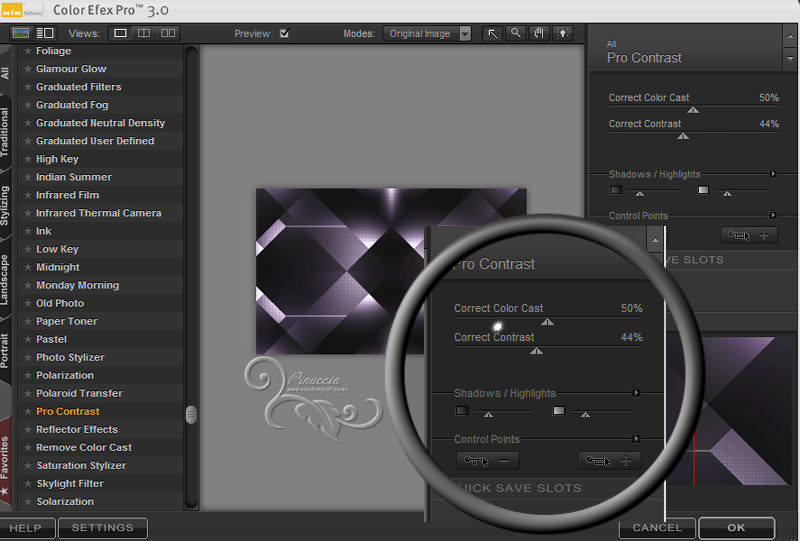The height and width of the screenshot is (541, 800).
Task: Click the Highlights protection slider handle
Action: (x=728, y=193)
